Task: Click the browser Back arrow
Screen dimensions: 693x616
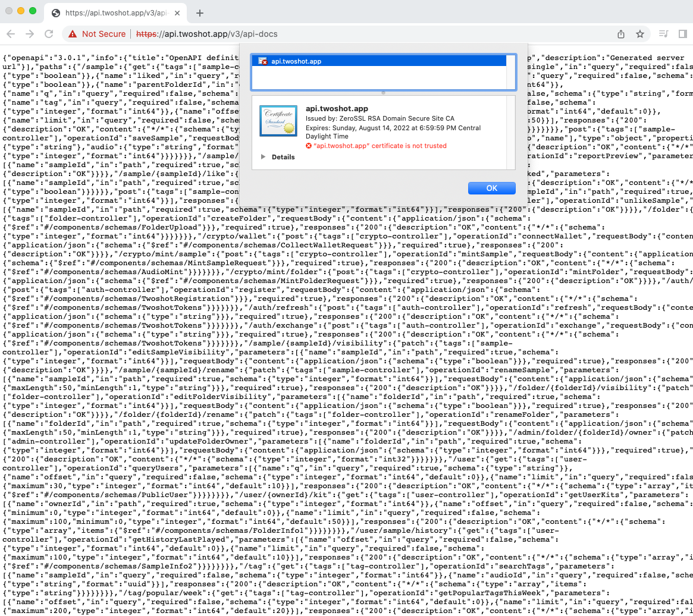Action: point(11,34)
